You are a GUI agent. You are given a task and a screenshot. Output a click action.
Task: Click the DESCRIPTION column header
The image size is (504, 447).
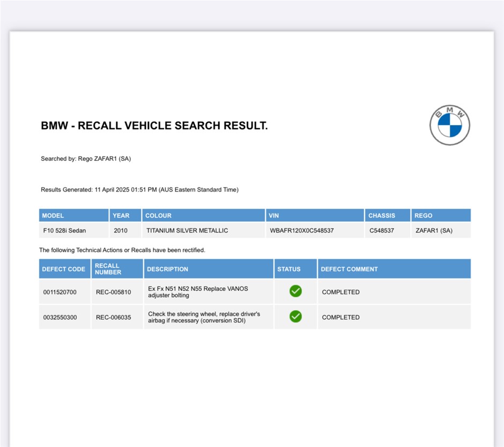pyautogui.click(x=168, y=269)
